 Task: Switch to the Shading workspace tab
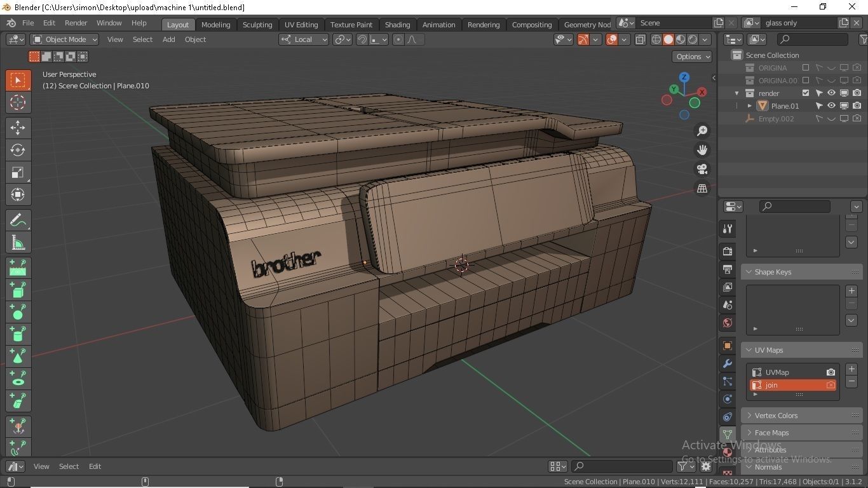[x=397, y=24]
